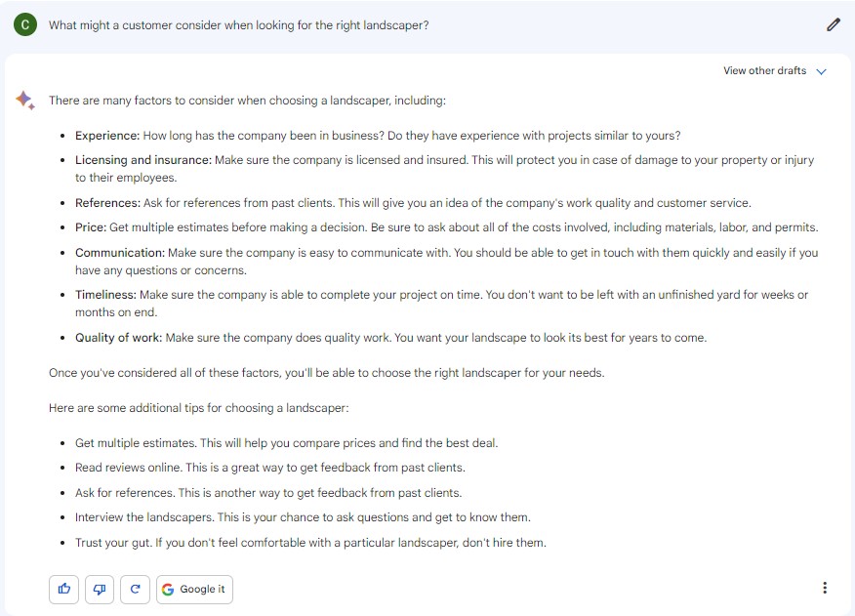Click the thumbs down bad response icon

pos(100,589)
